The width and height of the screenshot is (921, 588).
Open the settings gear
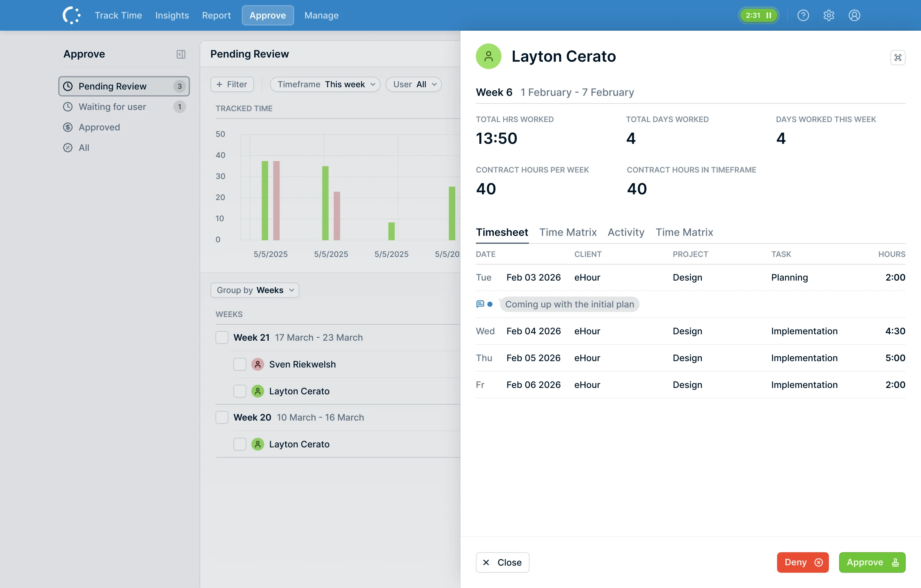click(829, 15)
